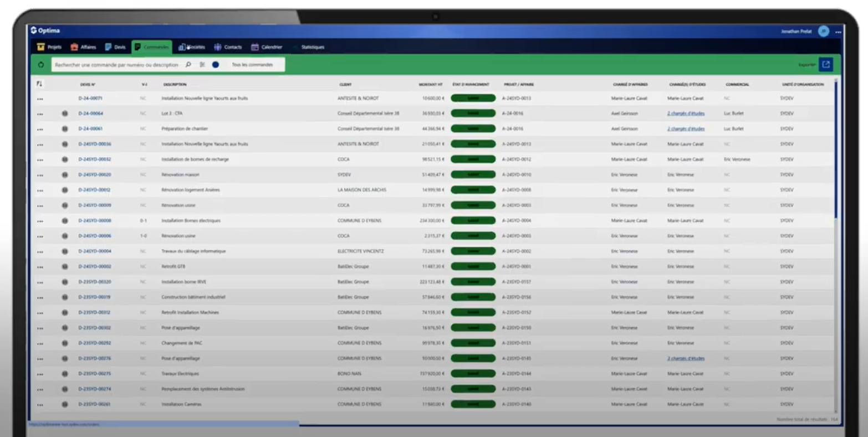The height and width of the screenshot is (437, 868).
Task: Open the '2 chargés d'études' link
Action: tap(687, 113)
